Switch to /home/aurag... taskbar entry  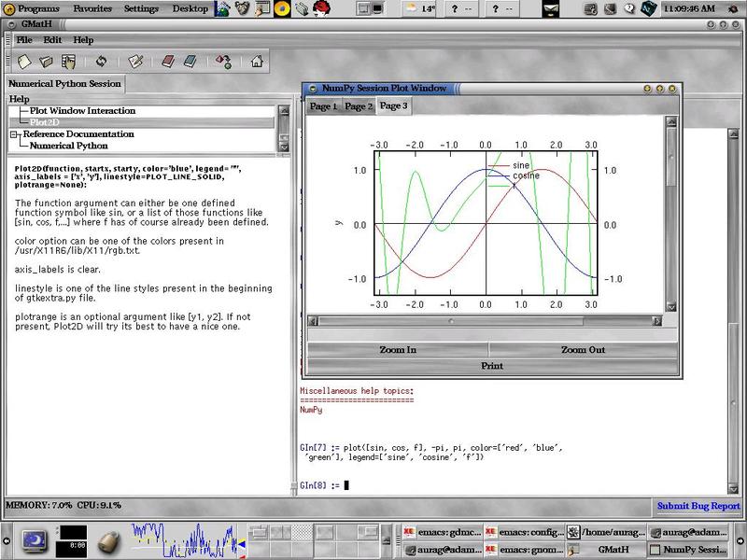(x=606, y=532)
